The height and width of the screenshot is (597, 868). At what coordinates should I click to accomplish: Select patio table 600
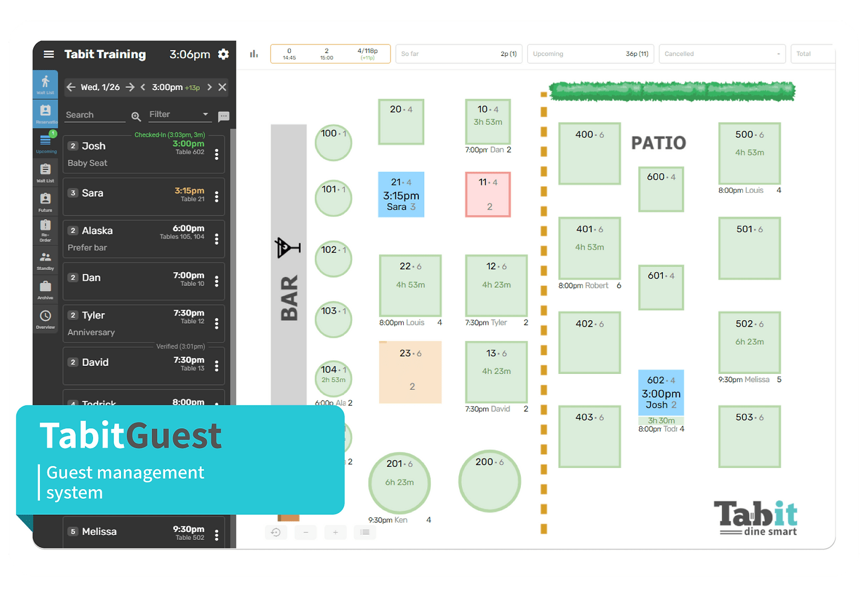[661, 189]
